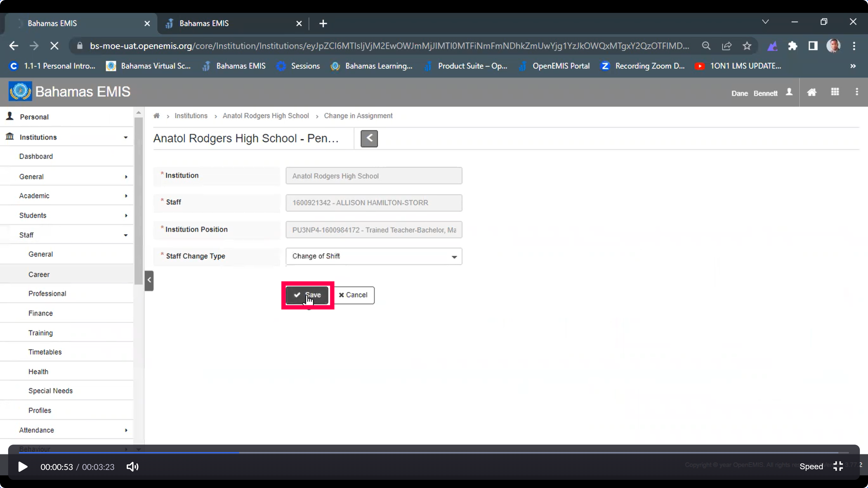Screen dimensions: 868x488
Task: Open the Sessions bookmark
Action: click(298, 66)
